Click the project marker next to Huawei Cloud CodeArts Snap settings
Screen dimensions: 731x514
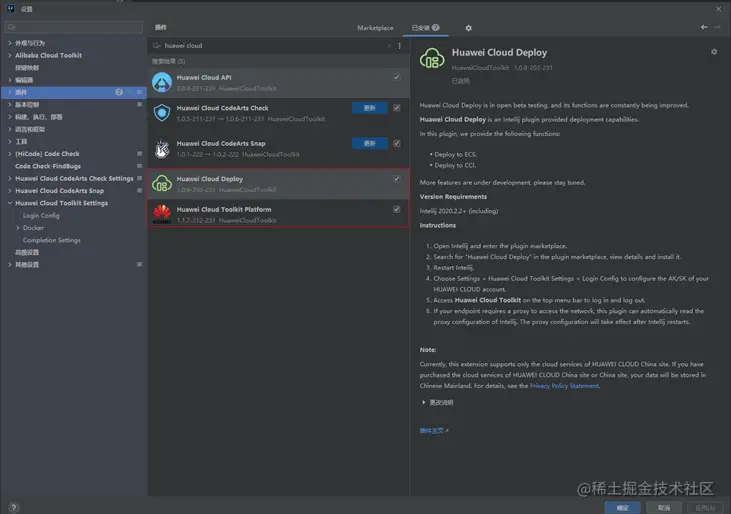(x=139, y=191)
